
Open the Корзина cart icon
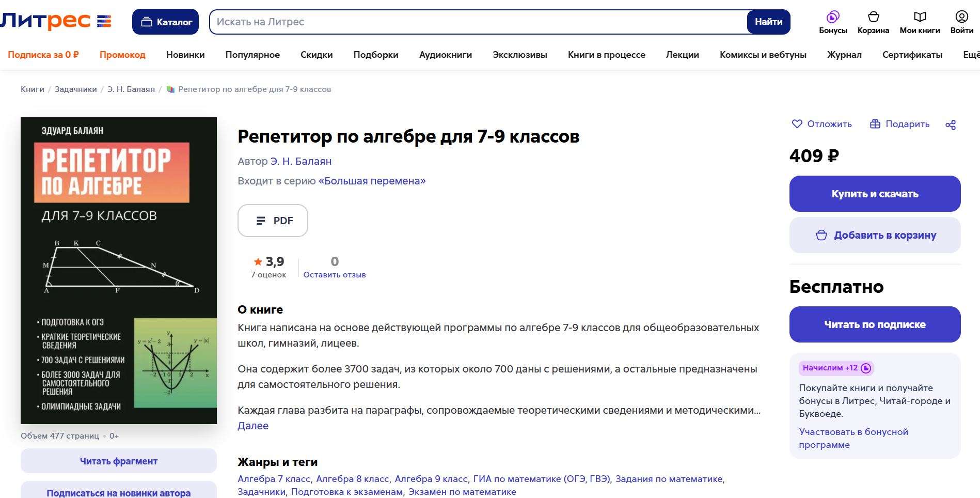click(x=873, y=22)
